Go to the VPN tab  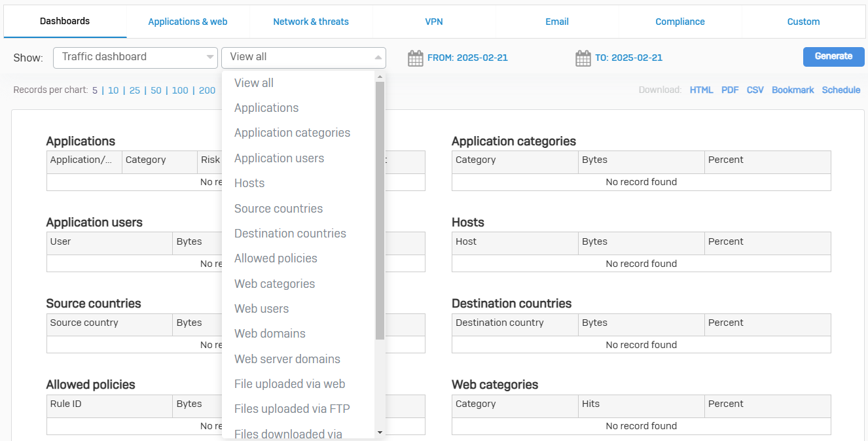[434, 22]
